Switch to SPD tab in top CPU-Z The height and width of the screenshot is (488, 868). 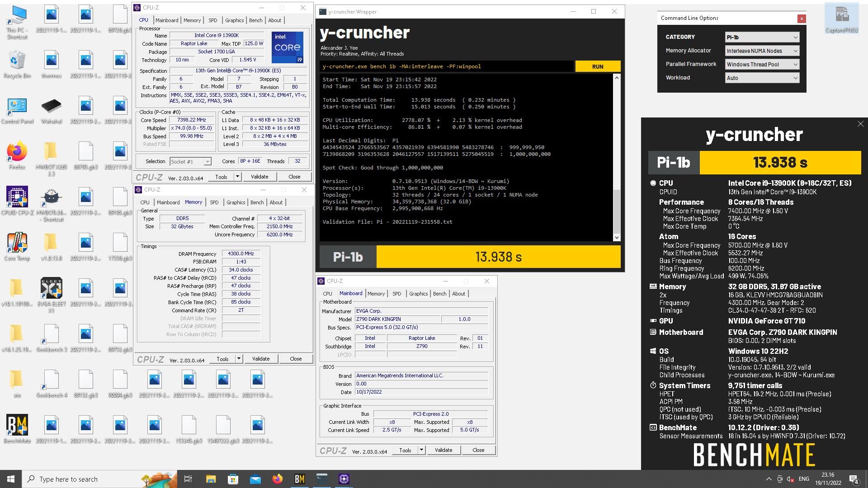[212, 20]
